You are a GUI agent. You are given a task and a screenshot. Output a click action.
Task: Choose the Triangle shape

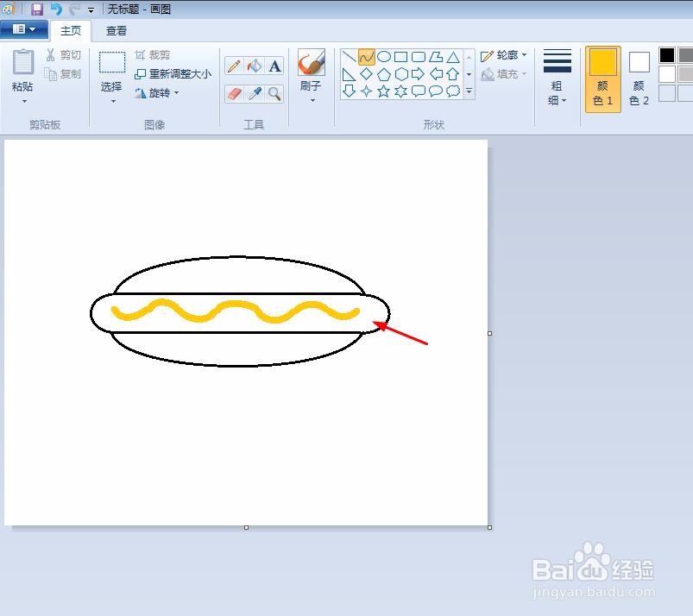[x=453, y=57]
